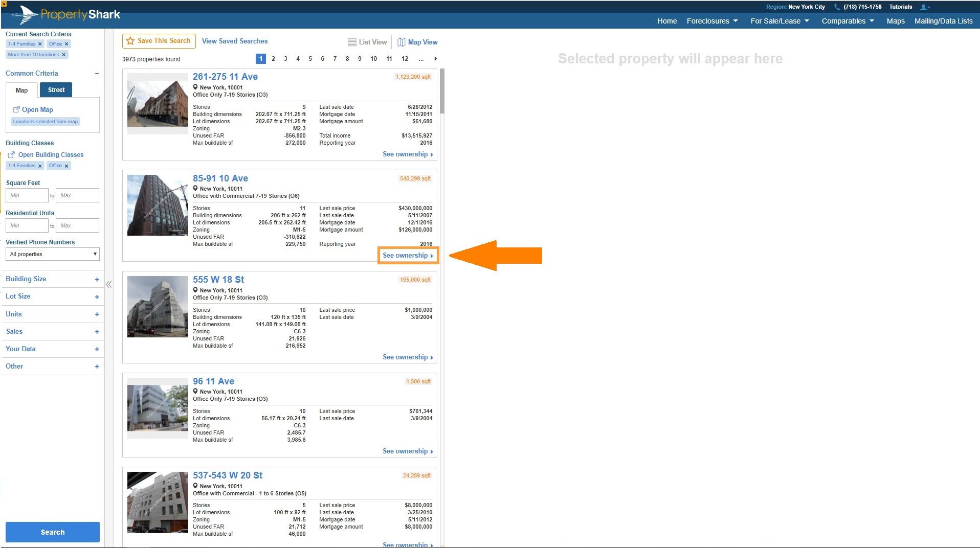The image size is (980, 548).
Task: Remove the Office search criteria chip
Action: (66, 43)
